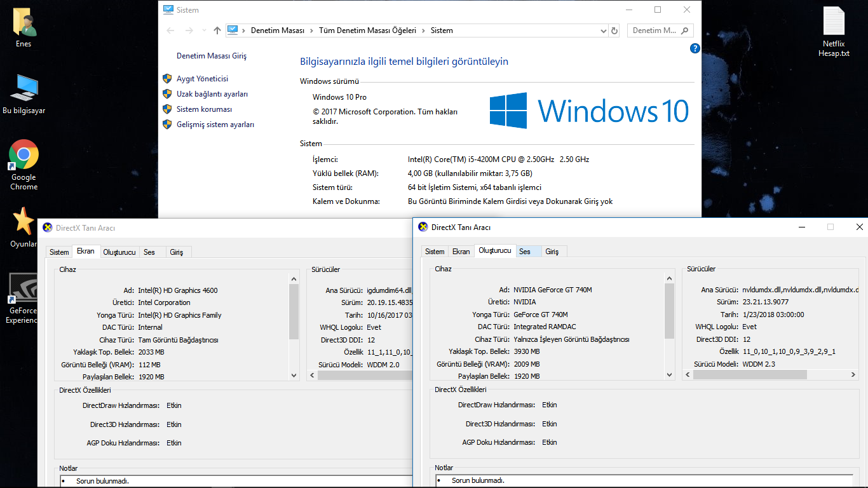This screenshot has height=488, width=868.
Task: Select Ekran tab in left DirectX window
Action: 86,251
